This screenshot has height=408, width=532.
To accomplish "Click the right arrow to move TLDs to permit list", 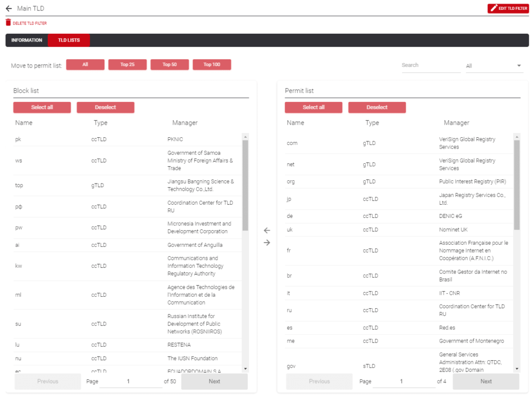I will [267, 241].
